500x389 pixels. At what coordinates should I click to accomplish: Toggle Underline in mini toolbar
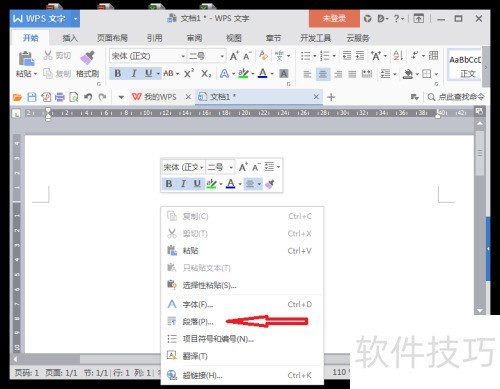[197, 184]
